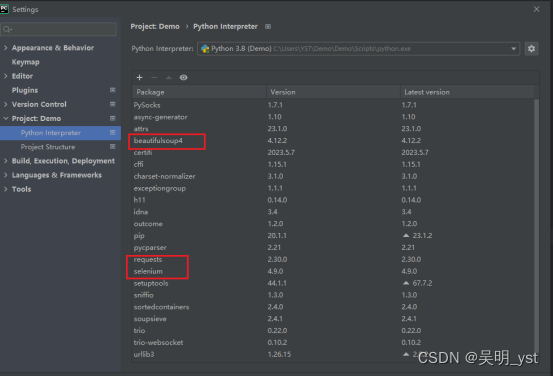The image size is (554, 376).
Task: Select the requests package row
Action: click(x=333, y=259)
